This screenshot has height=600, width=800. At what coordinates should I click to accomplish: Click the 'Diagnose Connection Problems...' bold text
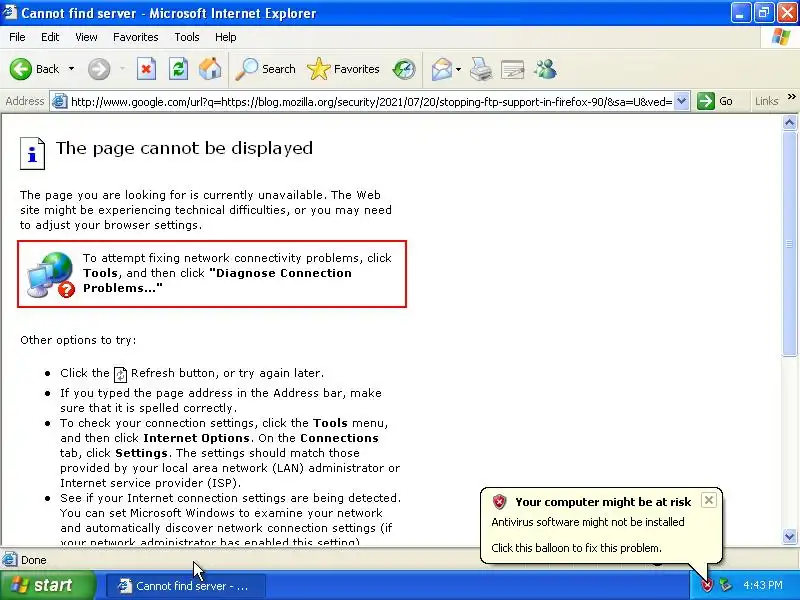click(217, 280)
